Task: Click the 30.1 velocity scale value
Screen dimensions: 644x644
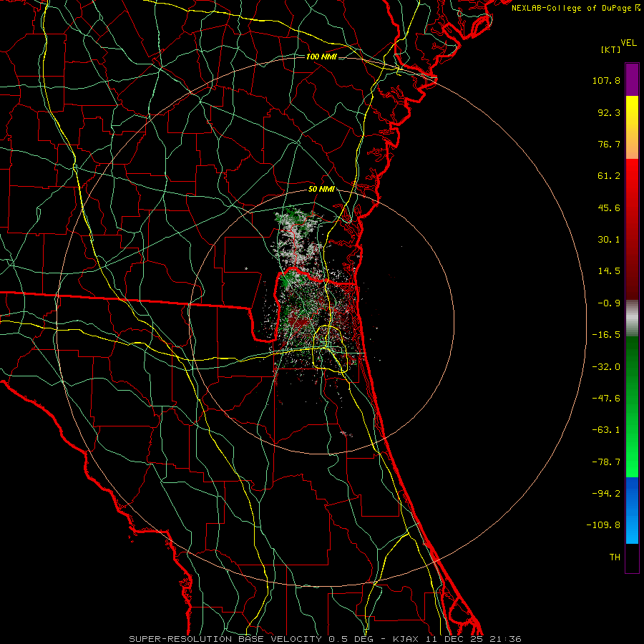Action: 609,240
